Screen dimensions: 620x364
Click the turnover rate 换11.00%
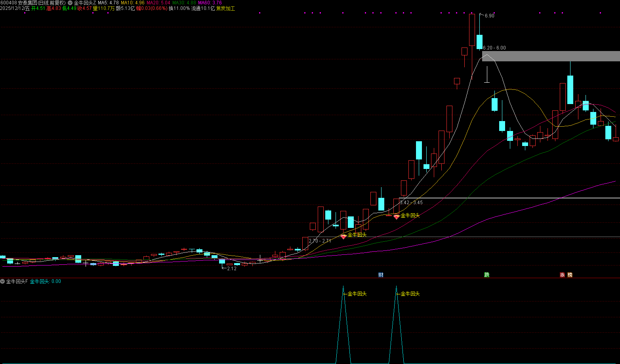pyautogui.click(x=179, y=8)
